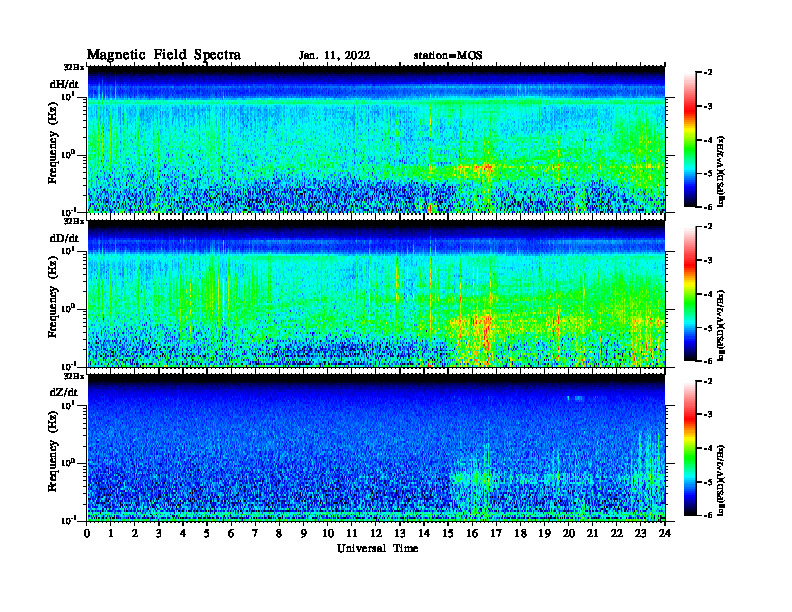Viewport: 792px width, 612px height.
Task: Click the "15" hour tick label on time axis
Action: coord(448,533)
